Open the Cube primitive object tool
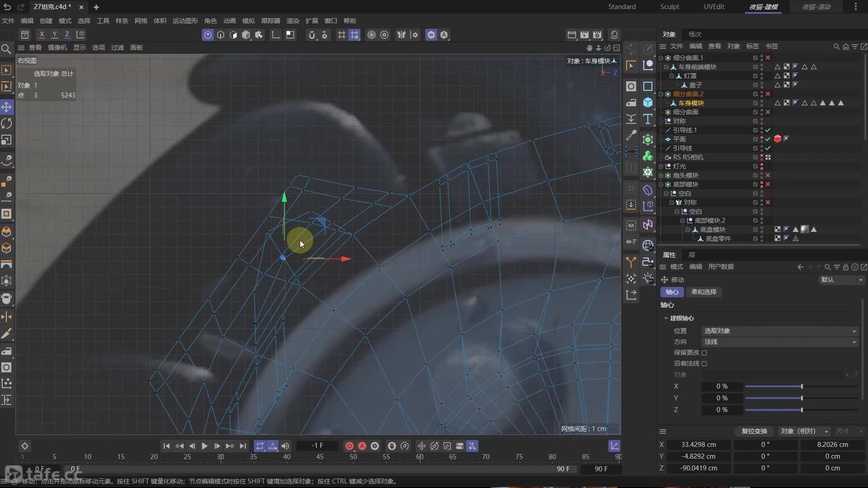This screenshot has height=488, width=868. point(648,103)
